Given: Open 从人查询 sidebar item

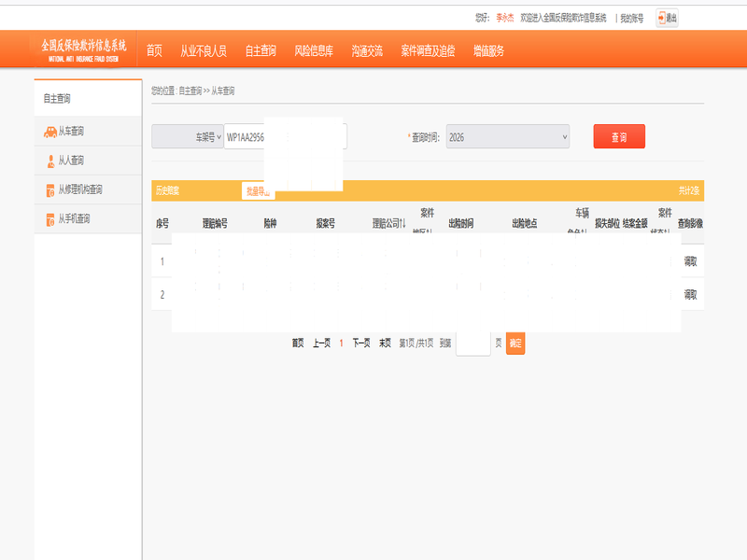Looking at the screenshot, I should pyautogui.click(x=88, y=161).
